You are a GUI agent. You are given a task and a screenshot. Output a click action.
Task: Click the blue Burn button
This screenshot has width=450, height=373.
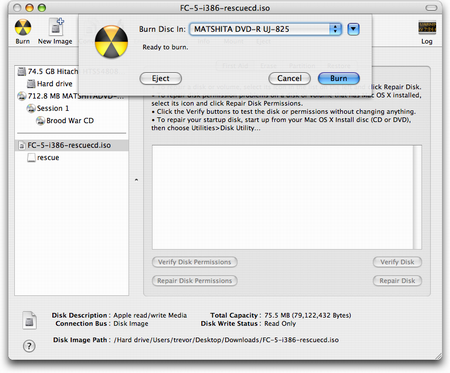coord(339,78)
